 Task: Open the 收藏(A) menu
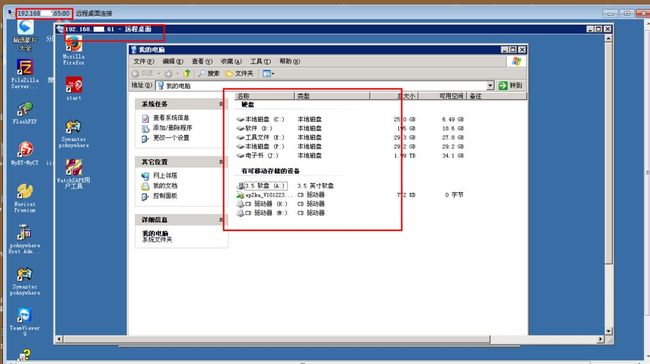231,61
